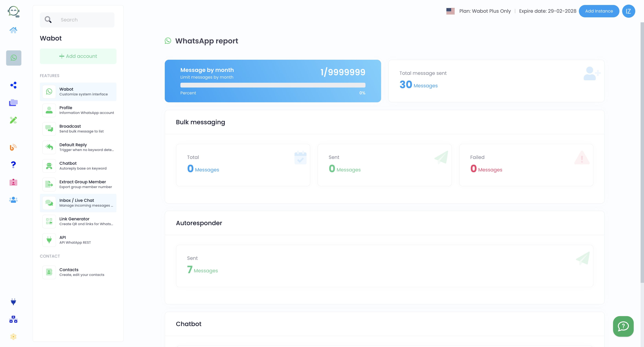Click the 'Bulk messaging' section heading

click(201, 122)
